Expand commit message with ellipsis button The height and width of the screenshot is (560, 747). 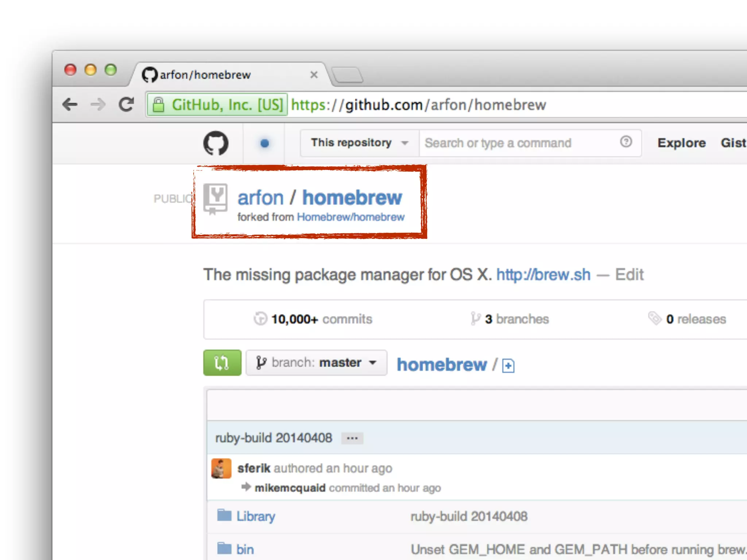(x=352, y=438)
